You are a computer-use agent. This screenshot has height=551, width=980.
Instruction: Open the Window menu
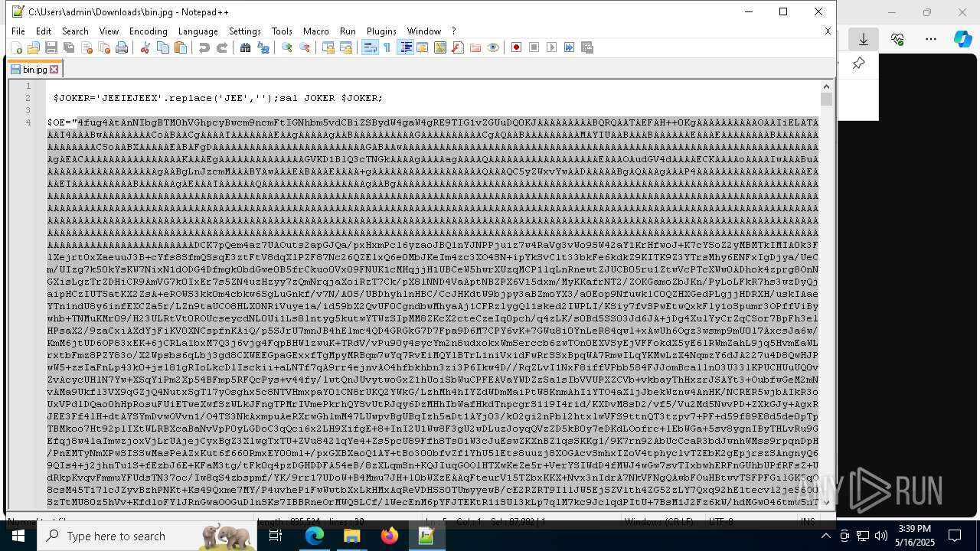tap(423, 31)
